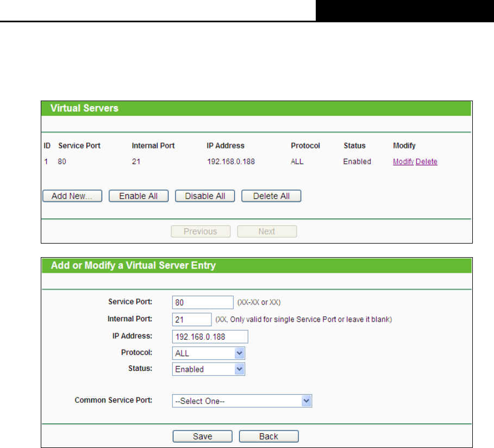Click into the IP Address field
Screen dimensions: 494x448
point(210,337)
